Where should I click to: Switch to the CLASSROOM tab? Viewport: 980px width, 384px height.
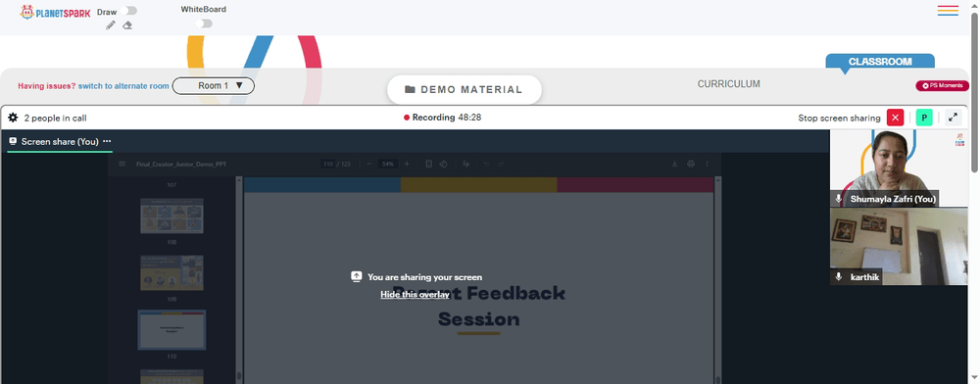pos(880,62)
